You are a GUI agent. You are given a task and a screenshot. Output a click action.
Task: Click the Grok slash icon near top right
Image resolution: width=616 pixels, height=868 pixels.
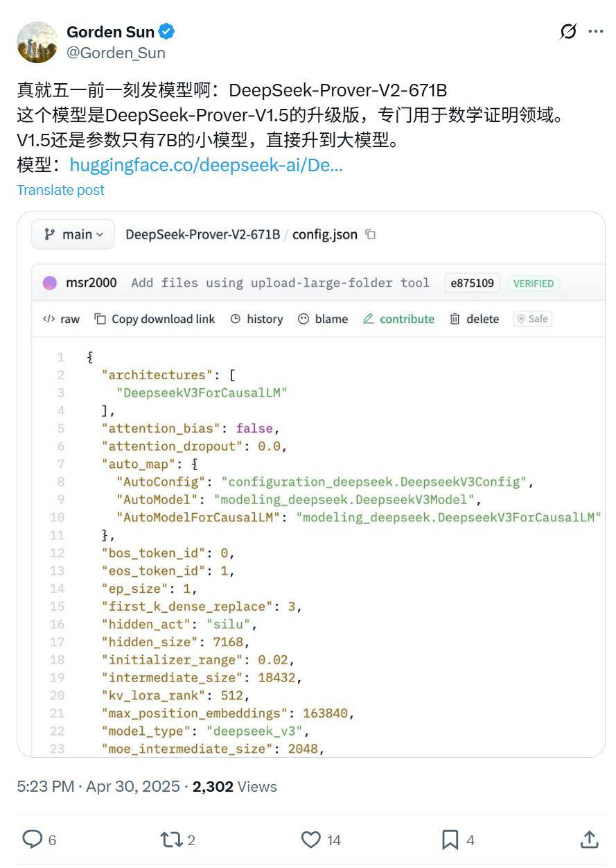pos(568,32)
